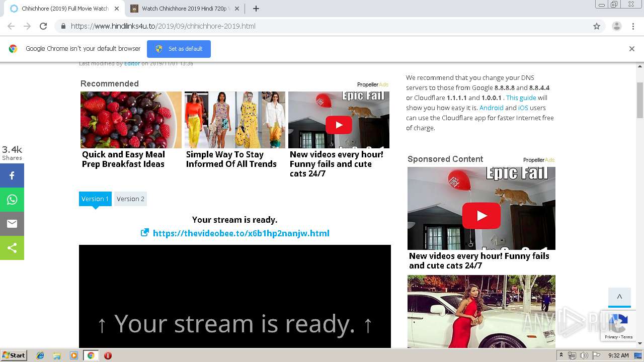This screenshot has height=362, width=644.
Task: Open the 'New videos every hour' recommended ad title
Action: [337, 164]
